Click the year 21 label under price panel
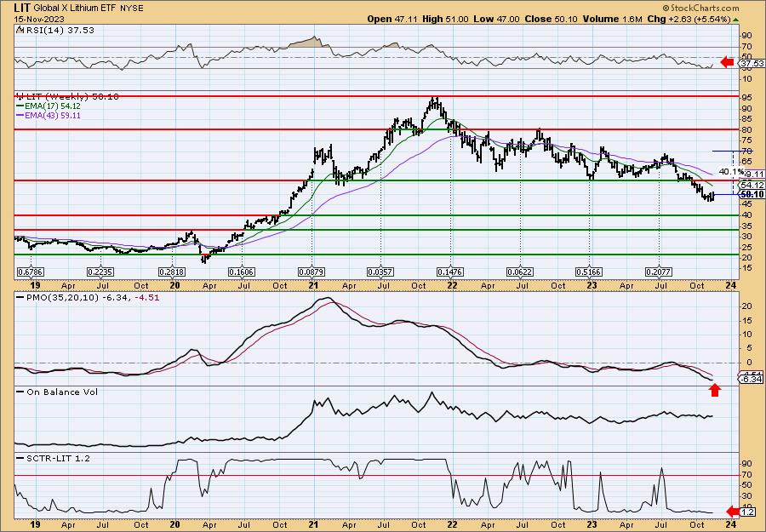The image size is (766, 532). point(313,285)
